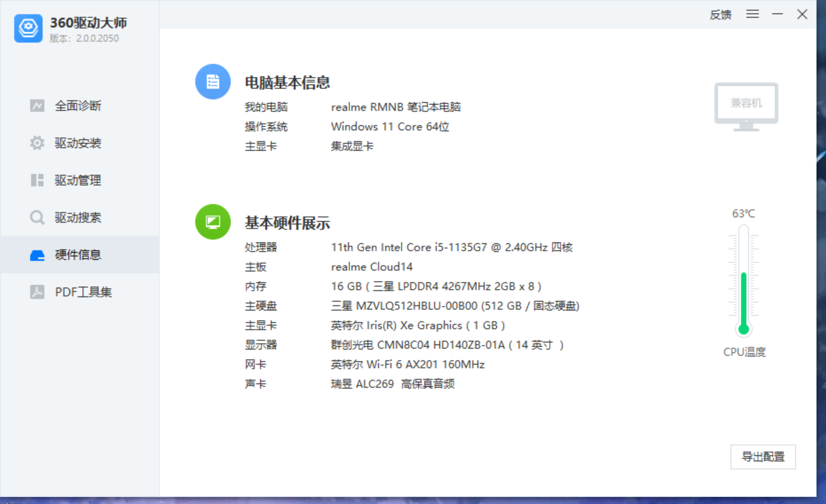Click the Iris(R) Xe Graphics value
This screenshot has height=504, width=826.
(418, 325)
